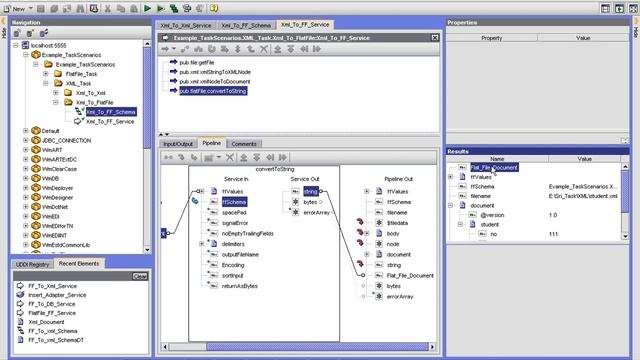Open the New element dropdown
The image size is (640, 360).
point(30,8)
